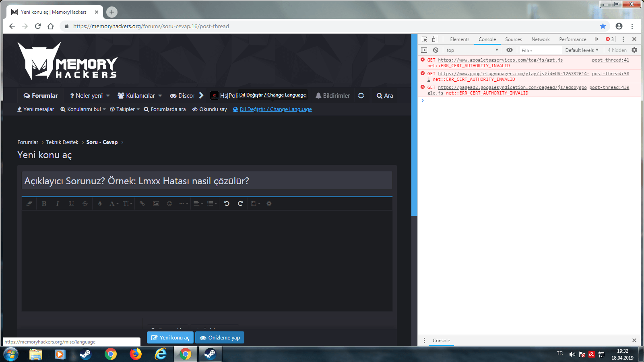Click the undo icon in editor
Screen dimensions: 644x362
pos(227,204)
